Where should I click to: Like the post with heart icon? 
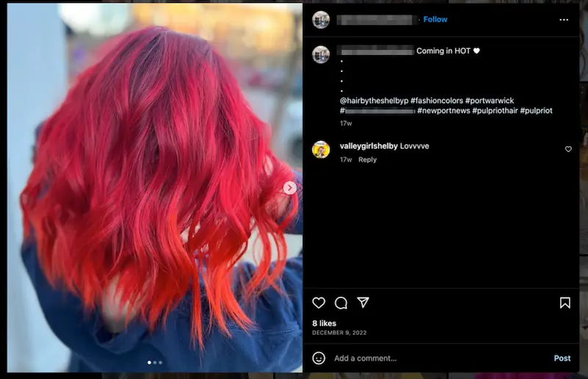click(x=319, y=303)
